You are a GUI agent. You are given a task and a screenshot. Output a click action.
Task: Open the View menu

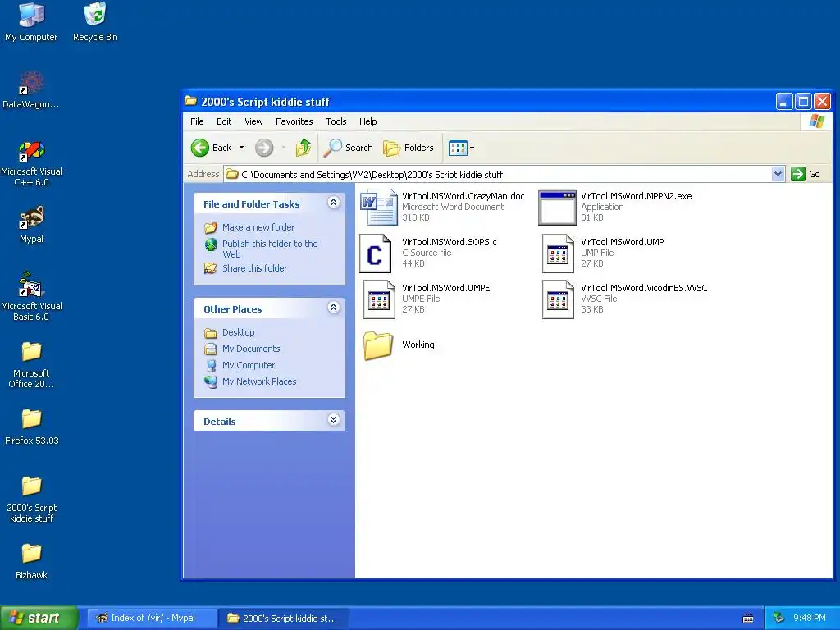tap(253, 121)
